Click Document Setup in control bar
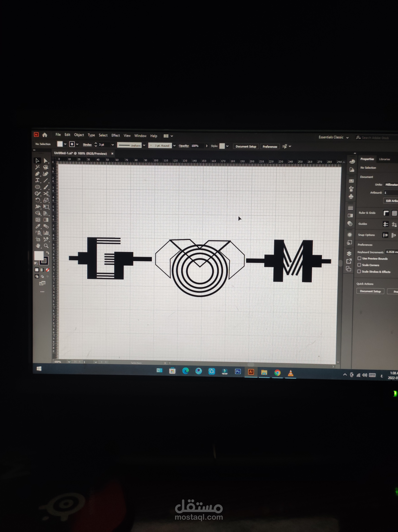The height and width of the screenshot is (532, 398). click(246, 146)
